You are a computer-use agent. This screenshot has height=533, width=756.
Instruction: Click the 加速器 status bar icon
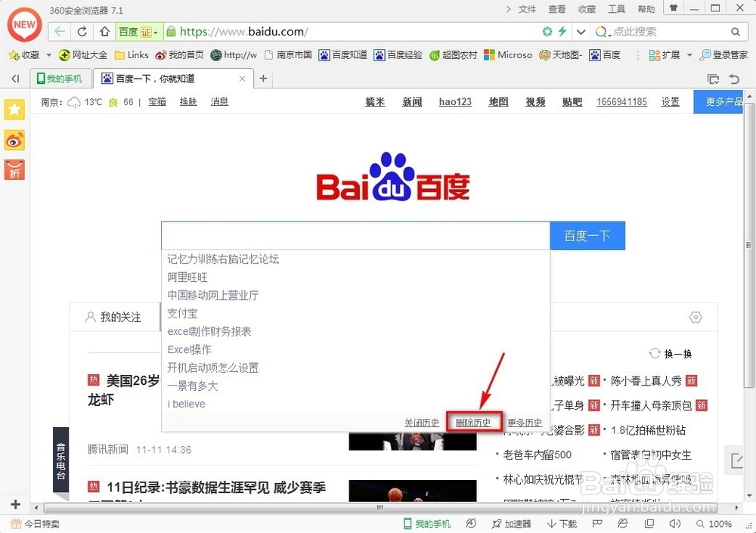[512, 524]
